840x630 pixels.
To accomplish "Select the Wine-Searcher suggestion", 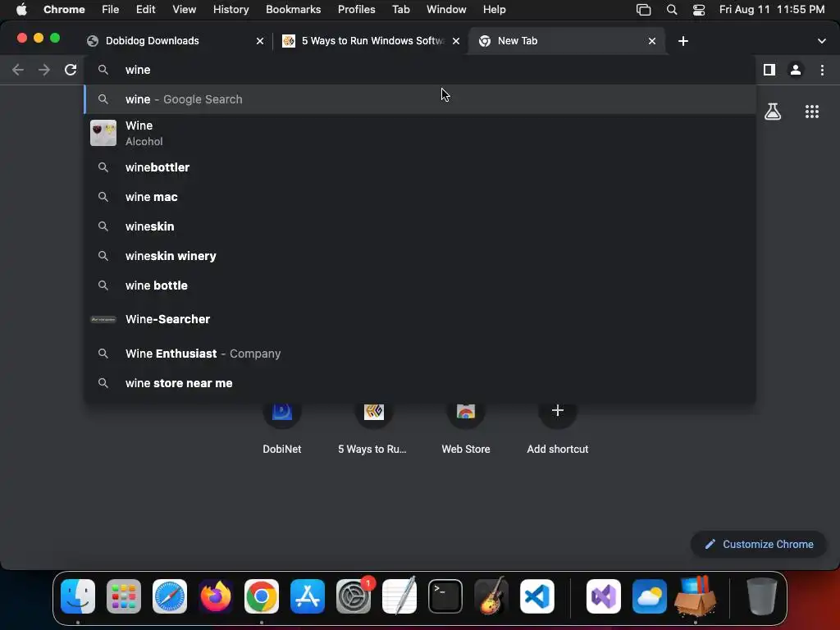I will 420,319.
